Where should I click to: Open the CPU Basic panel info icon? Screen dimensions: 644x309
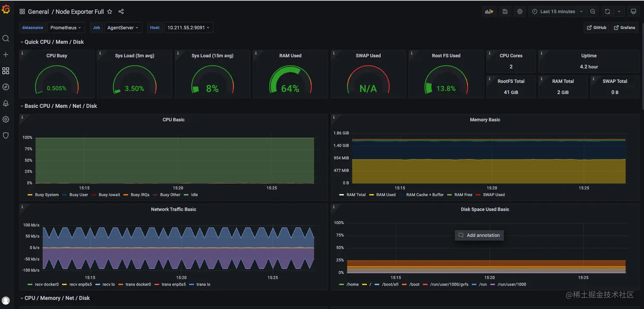point(22,117)
